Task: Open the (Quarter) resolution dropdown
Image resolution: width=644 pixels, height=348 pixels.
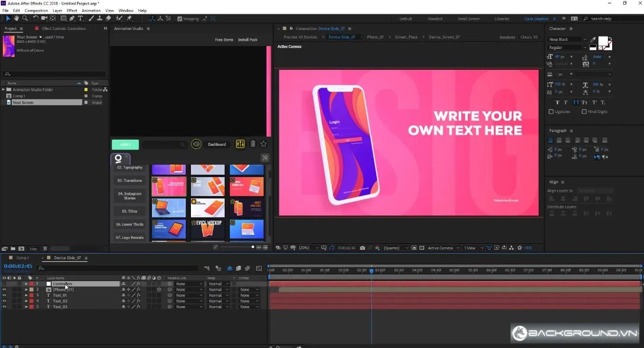Action: [x=395, y=248]
